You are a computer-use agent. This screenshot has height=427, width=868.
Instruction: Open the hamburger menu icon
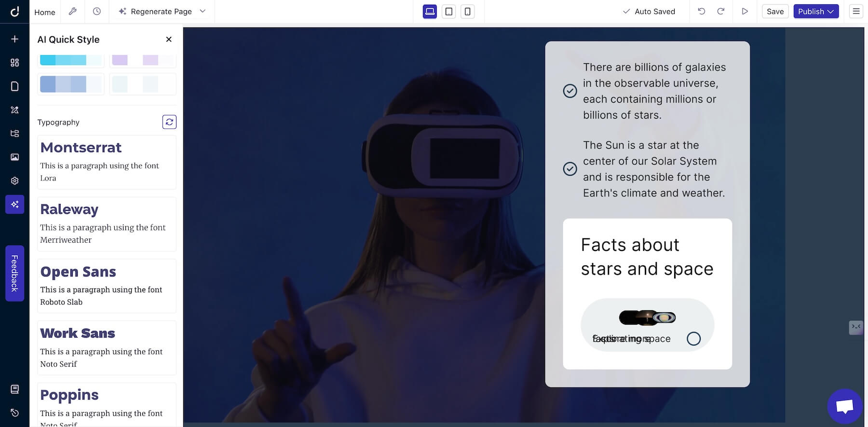click(856, 11)
